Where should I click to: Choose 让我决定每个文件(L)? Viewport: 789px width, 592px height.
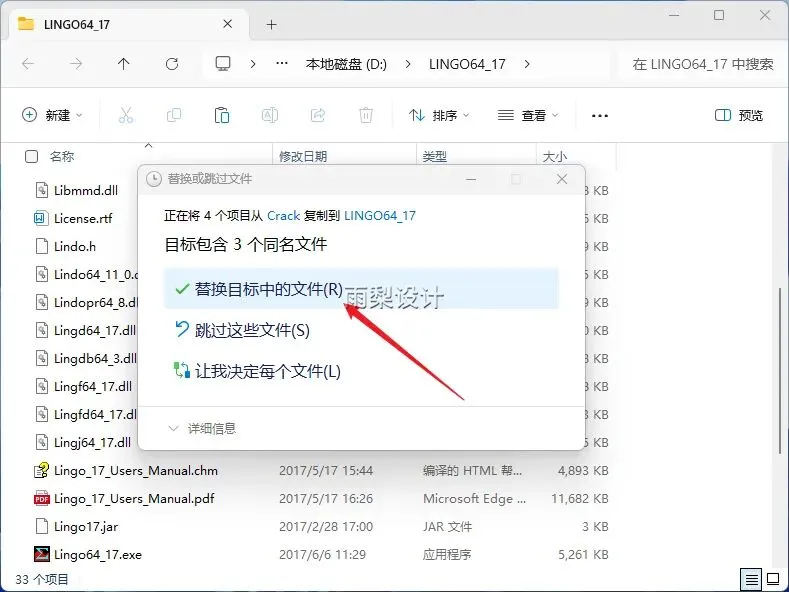(361, 372)
